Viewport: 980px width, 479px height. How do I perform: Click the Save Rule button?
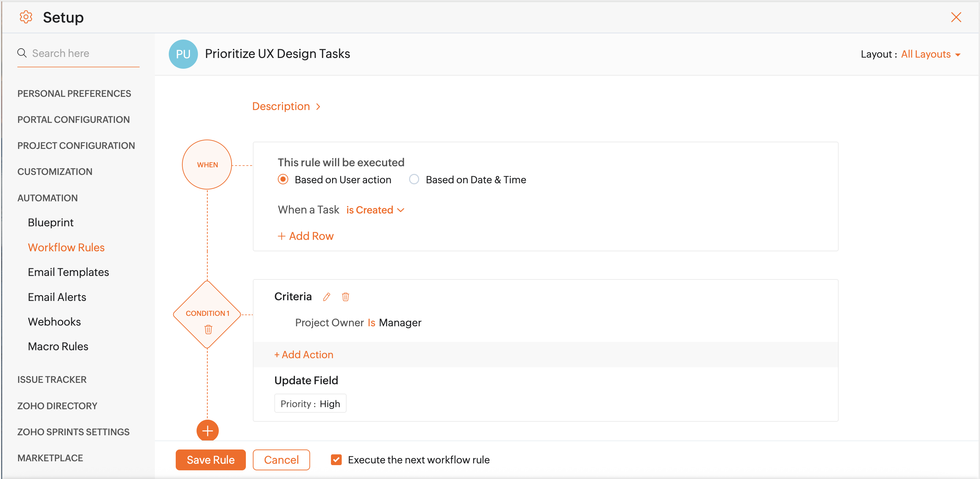coord(210,460)
